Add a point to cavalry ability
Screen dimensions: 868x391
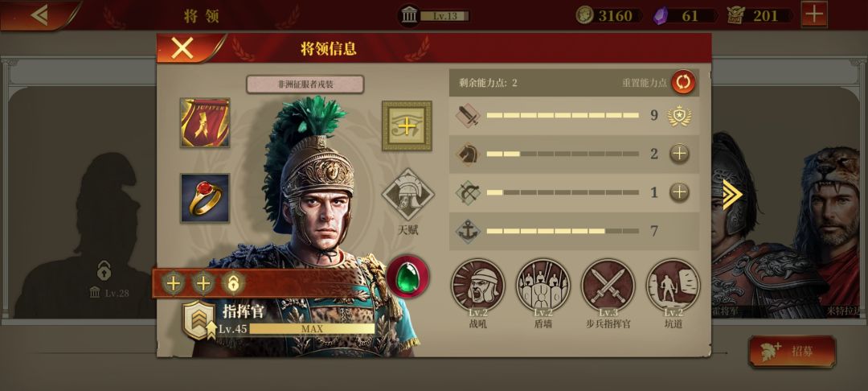pyautogui.click(x=679, y=154)
